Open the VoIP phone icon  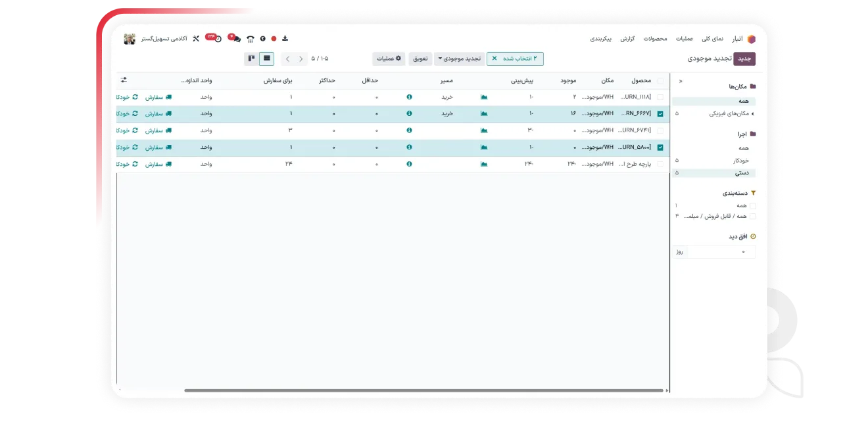click(251, 38)
